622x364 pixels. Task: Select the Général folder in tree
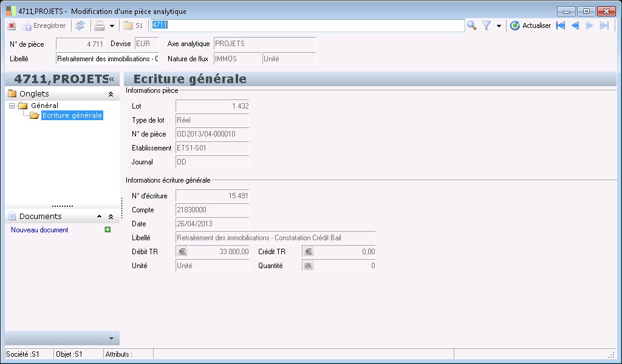(x=44, y=106)
